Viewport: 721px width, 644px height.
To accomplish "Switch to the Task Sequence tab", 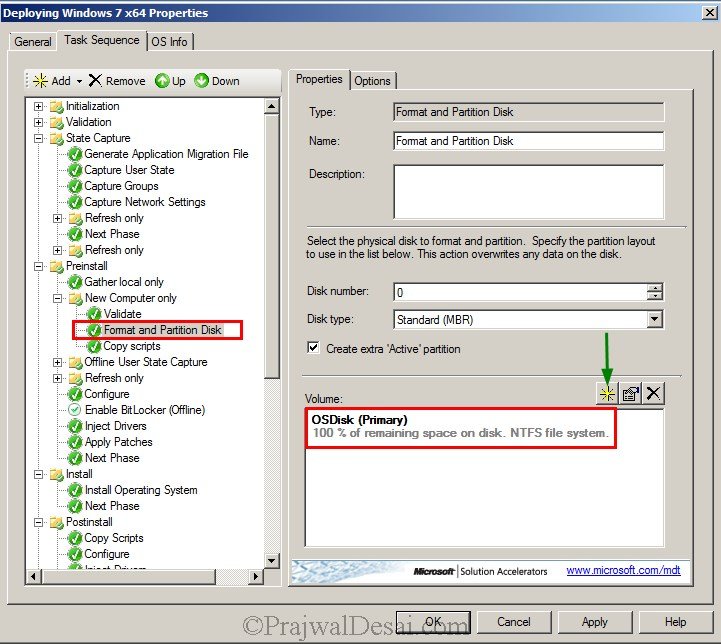I will 102,40.
